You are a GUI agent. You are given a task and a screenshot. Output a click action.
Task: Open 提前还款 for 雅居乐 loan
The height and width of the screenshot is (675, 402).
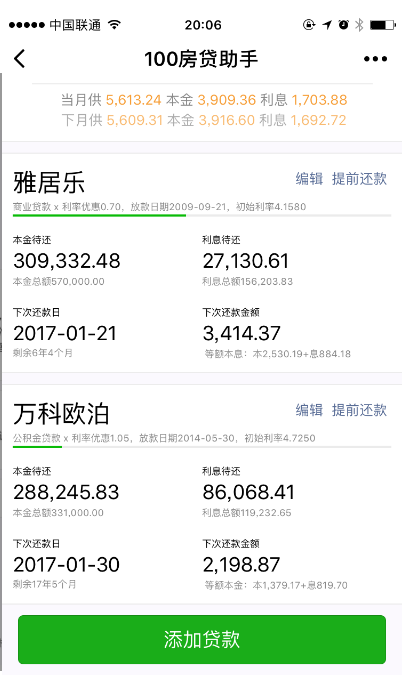pyautogui.click(x=359, y=179)
